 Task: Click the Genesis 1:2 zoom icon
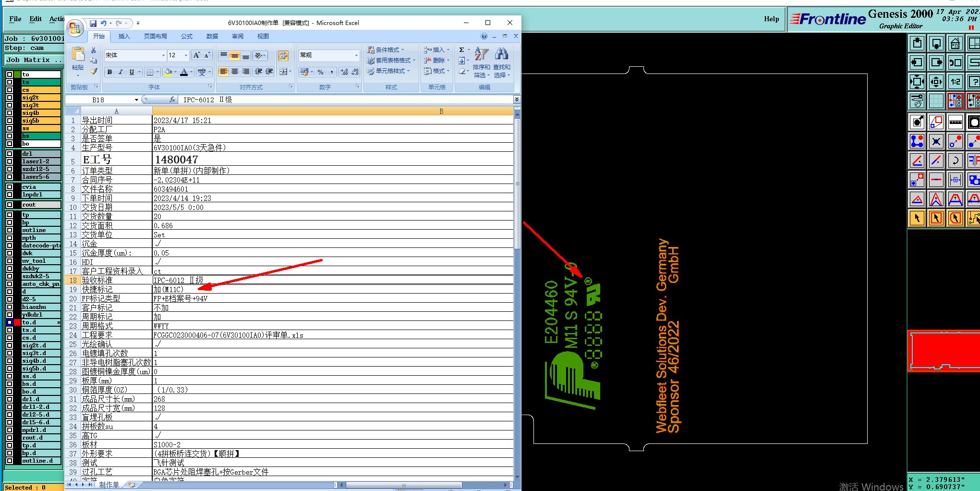click(x=956, y=82)
